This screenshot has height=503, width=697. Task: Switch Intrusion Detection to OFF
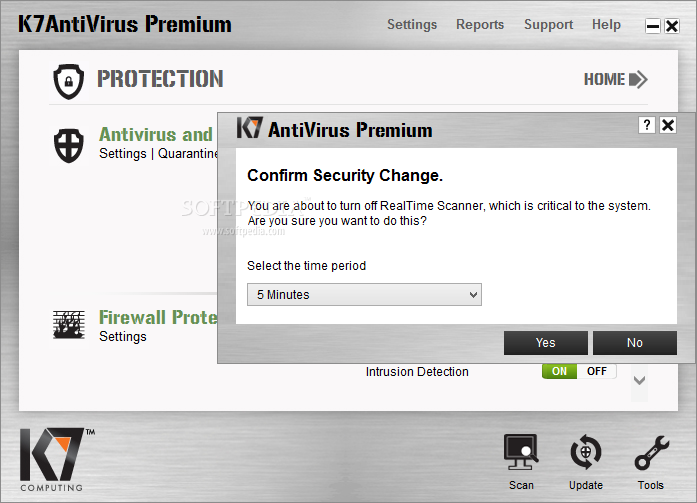pyautogui.click(x=597, y=371)
